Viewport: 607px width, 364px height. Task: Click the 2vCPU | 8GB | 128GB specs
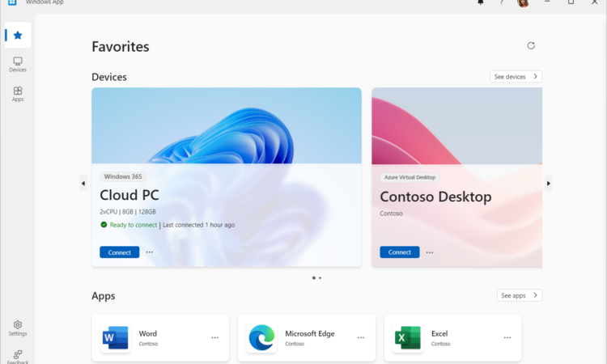(128, 212)
